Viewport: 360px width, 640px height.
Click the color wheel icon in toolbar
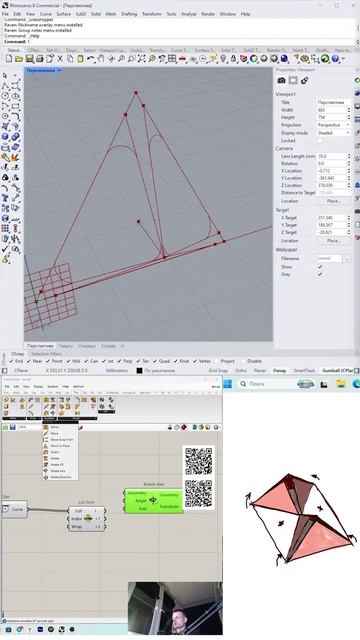(254, 59)
